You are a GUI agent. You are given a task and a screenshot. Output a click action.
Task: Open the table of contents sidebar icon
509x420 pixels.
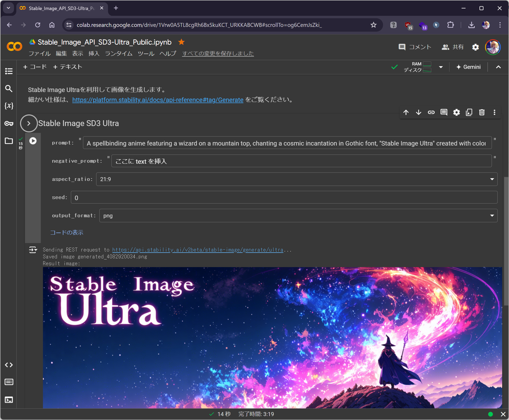point(9,71)
